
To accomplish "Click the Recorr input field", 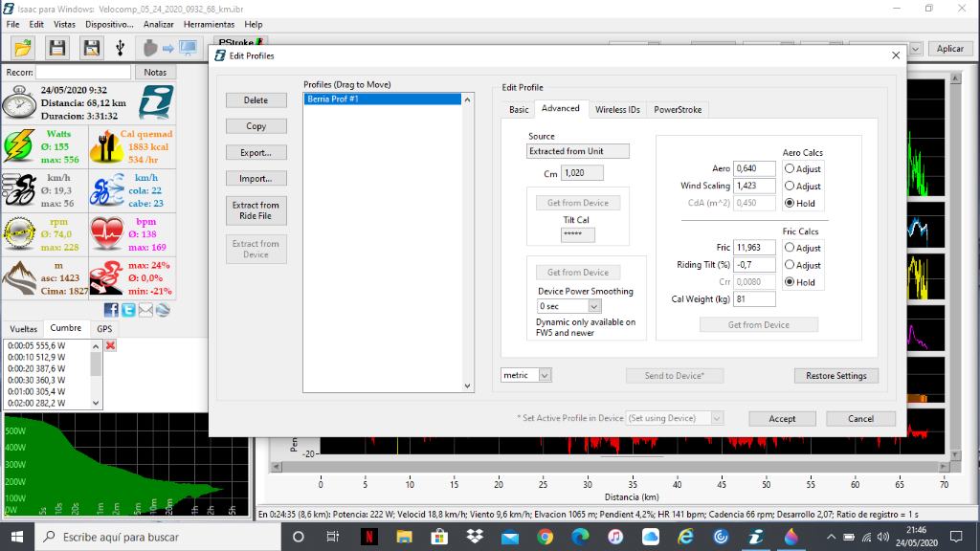I will tap(83, 72).
